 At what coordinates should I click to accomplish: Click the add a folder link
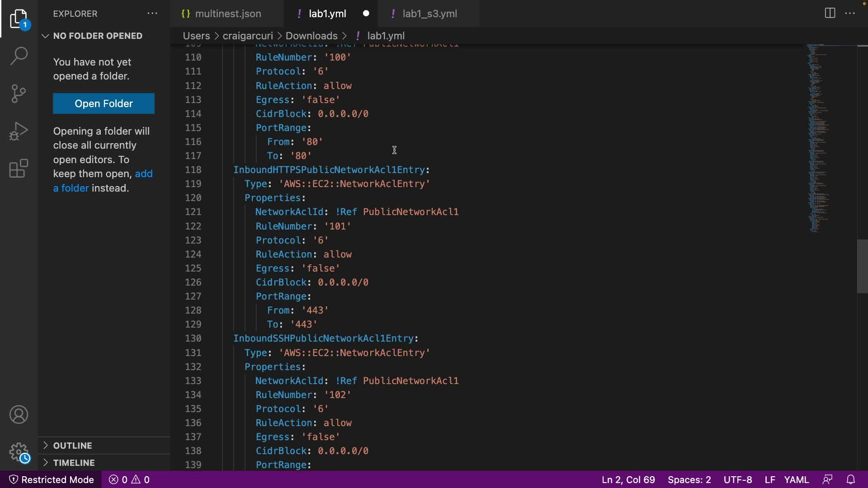143,174
